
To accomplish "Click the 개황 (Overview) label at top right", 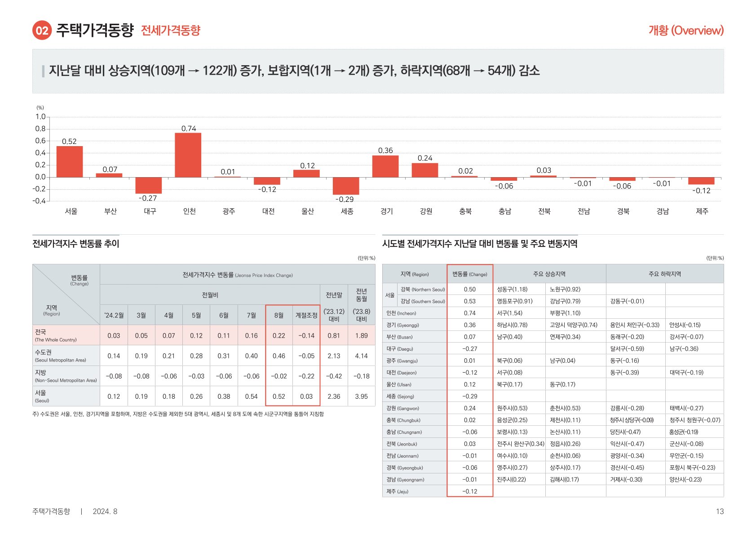I will point(685,31).
